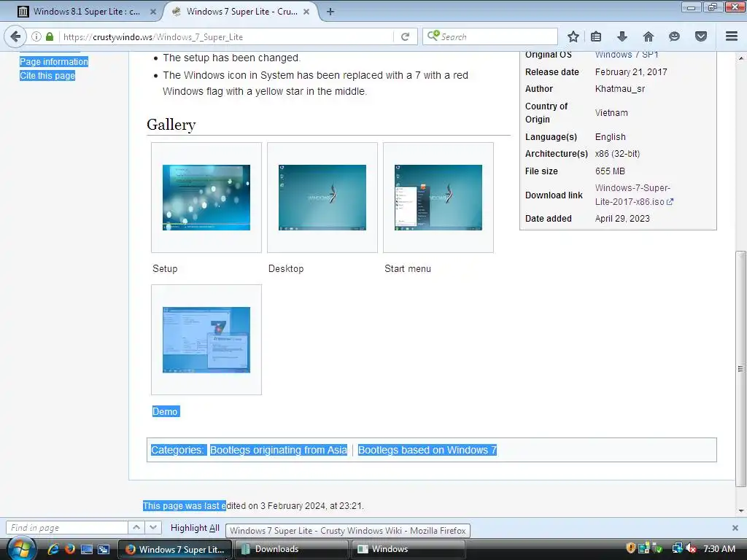This screenshot has height=560, width=747.
Task: Open the Start menu gallery thumbnail
Action: [438, 198]
